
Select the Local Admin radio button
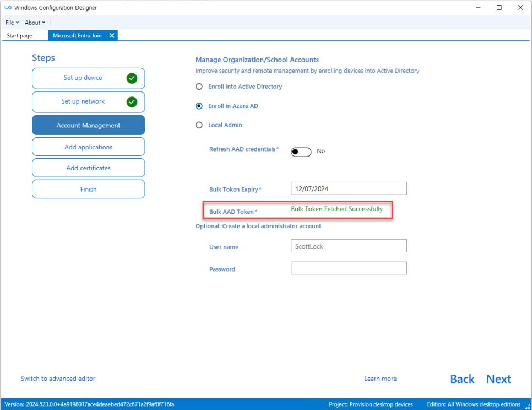pos(199,125)
